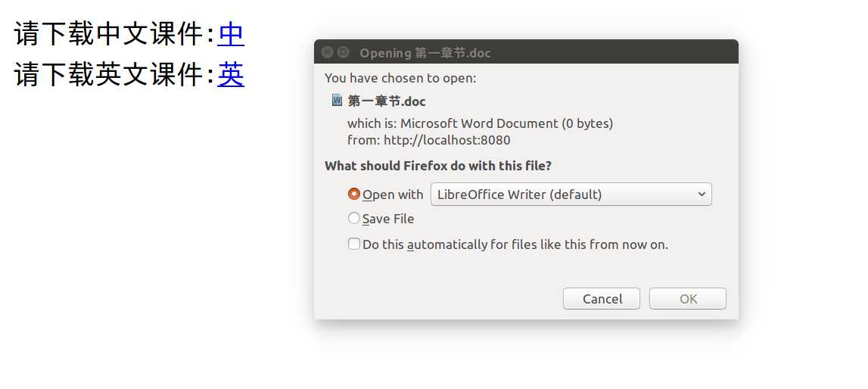The height and width of the screenshot is (389, 868).
Task: Expand the application list using the chevron arrow
Action: point(702,194)
